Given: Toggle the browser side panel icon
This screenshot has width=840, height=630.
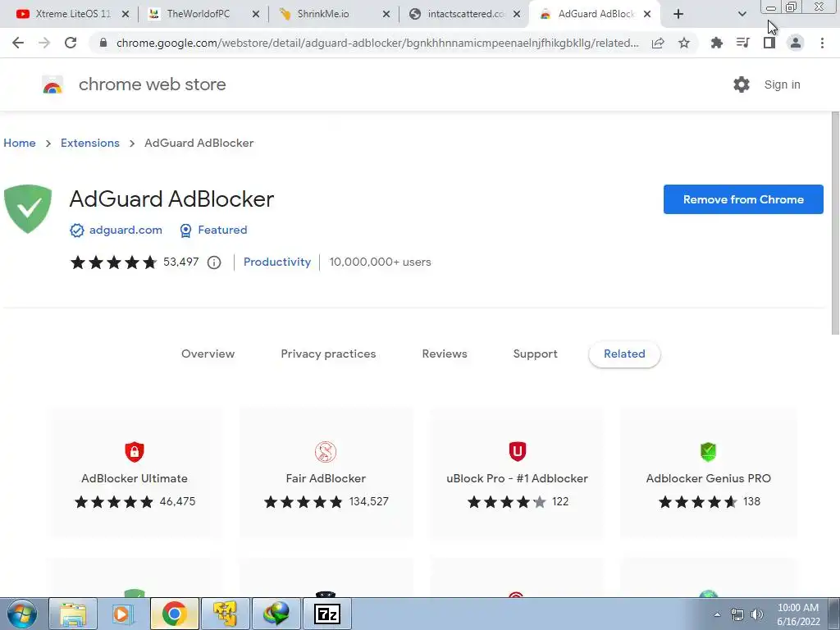Looking at the screenshot, I should point(769,43).
